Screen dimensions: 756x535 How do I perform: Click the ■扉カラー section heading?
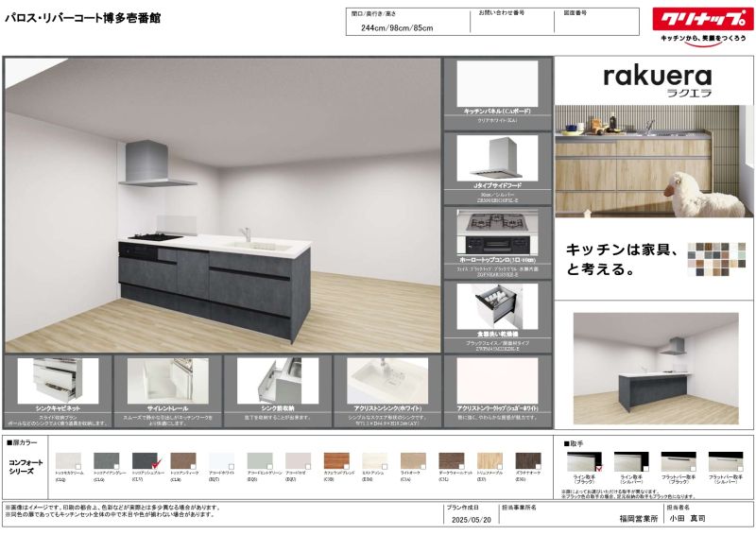coord(22,443)
